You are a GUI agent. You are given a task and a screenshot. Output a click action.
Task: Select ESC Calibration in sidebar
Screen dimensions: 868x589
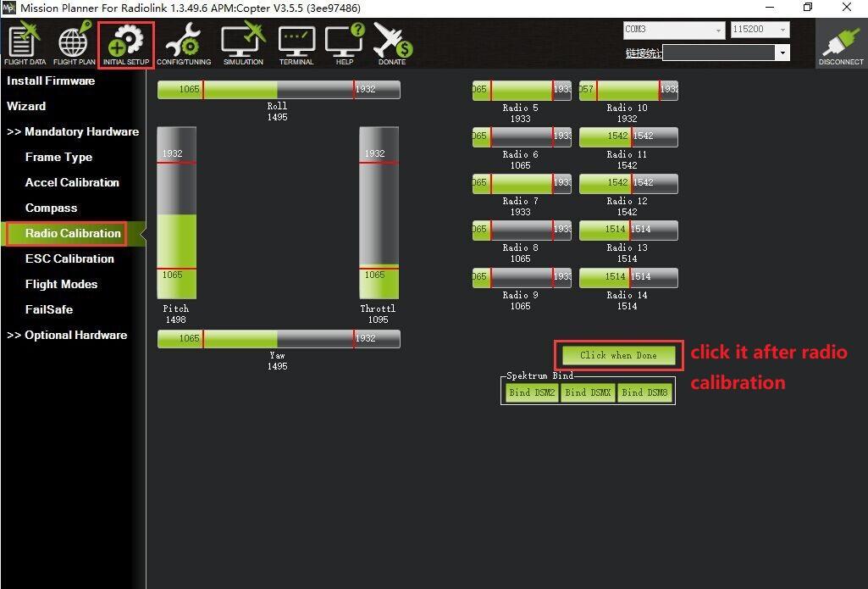pos(69,259)
